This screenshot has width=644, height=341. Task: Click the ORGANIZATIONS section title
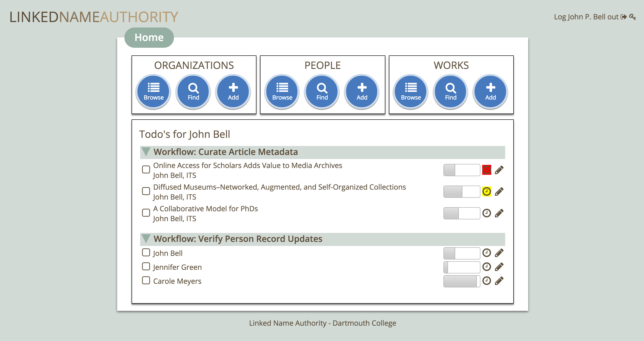pyautogui.click(x=194, y=66)
